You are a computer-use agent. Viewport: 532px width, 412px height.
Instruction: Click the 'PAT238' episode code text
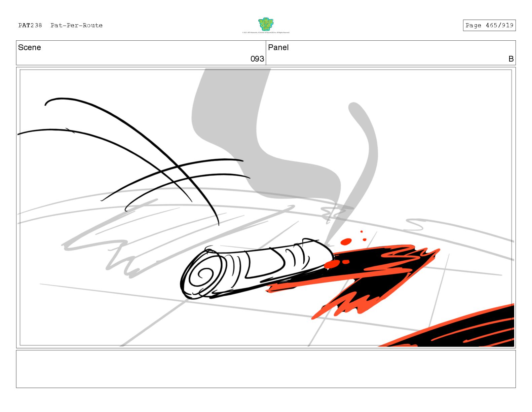pyautogui.click(x=30, y=25)
